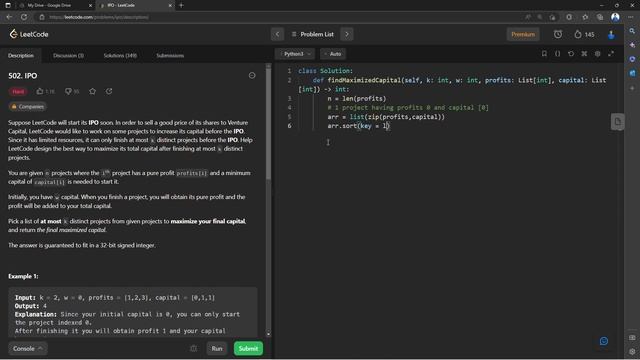Click the notes icon in editor

click(x=618, y=122)
